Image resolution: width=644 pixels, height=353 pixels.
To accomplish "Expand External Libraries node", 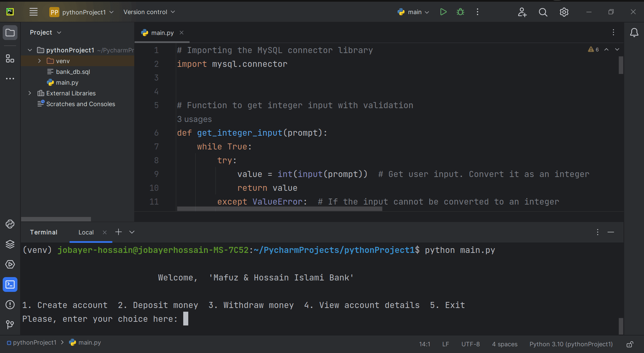I will [x=30, y=93].
